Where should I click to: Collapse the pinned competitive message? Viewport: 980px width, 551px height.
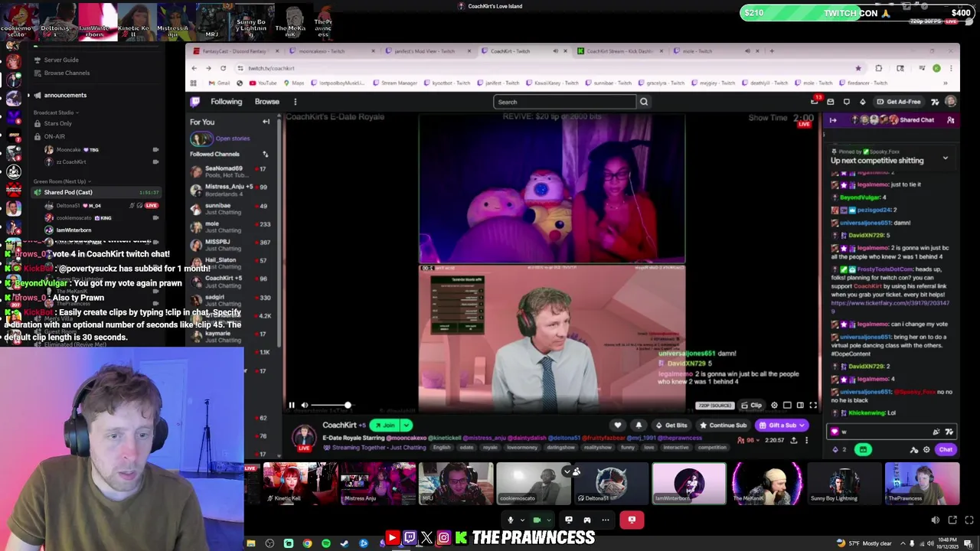(945, 158)
